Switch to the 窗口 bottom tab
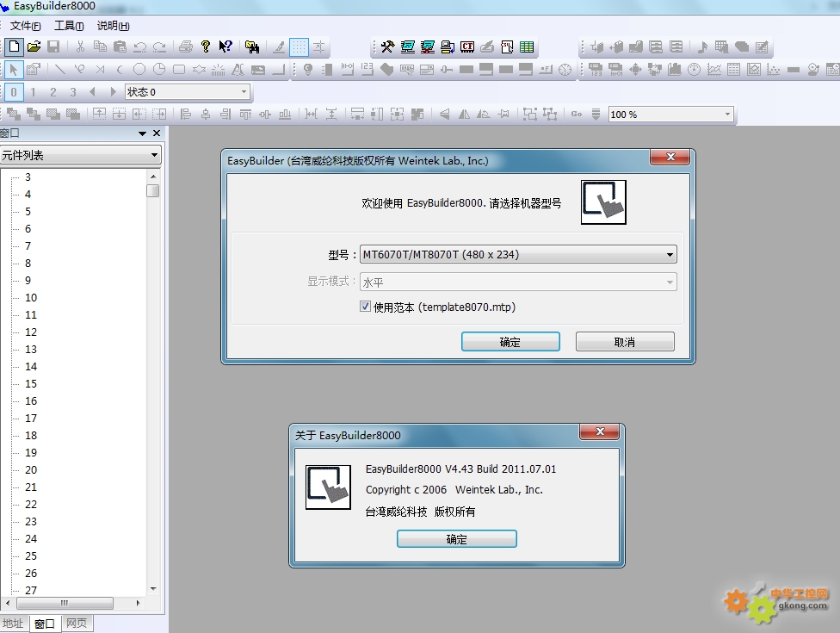 45,624
